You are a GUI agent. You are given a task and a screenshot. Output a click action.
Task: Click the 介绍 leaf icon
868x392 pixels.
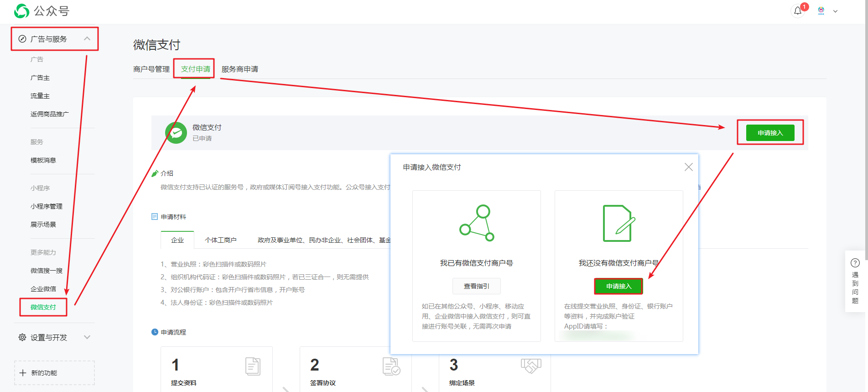(155, 173)
